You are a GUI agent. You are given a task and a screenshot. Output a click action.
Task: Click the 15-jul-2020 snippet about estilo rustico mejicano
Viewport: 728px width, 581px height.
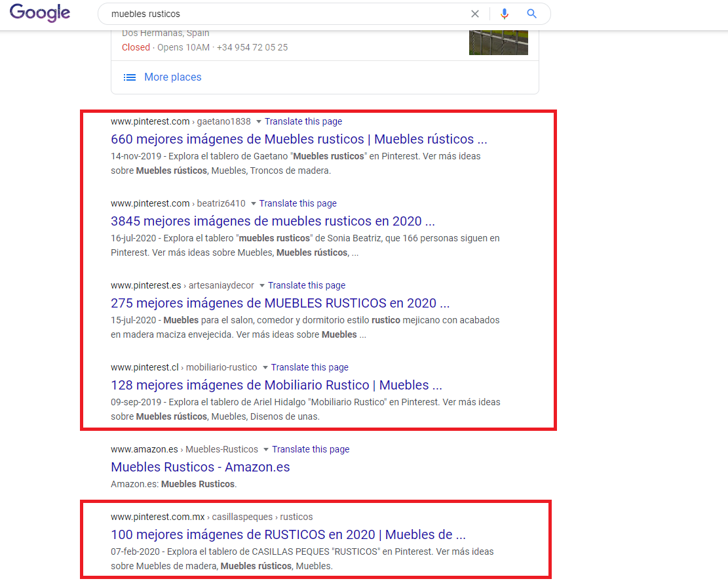305,327
